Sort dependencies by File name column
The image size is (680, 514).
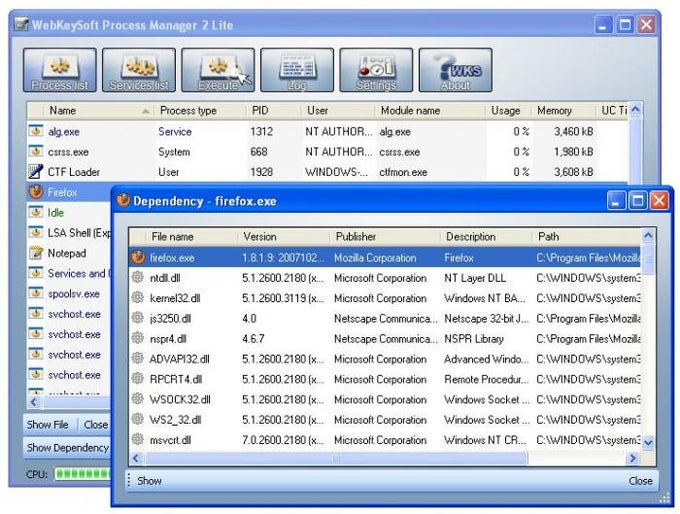[x=191, y=237]
